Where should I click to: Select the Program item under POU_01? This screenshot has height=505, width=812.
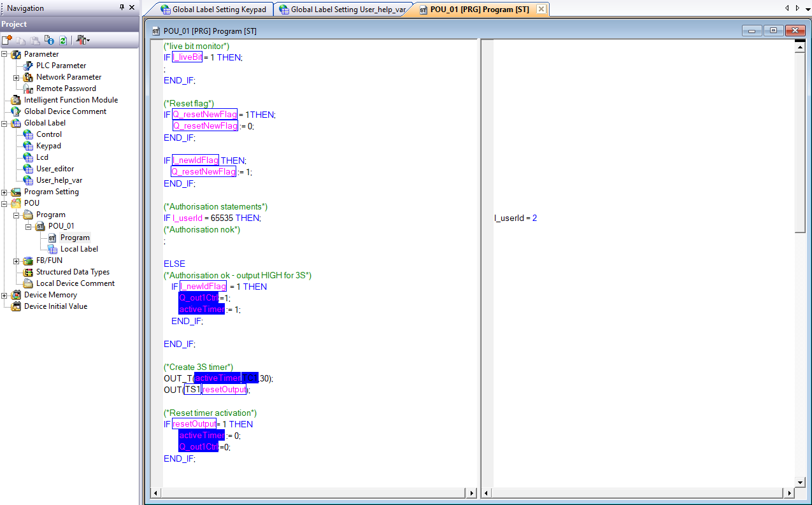(x=75, y=238)
